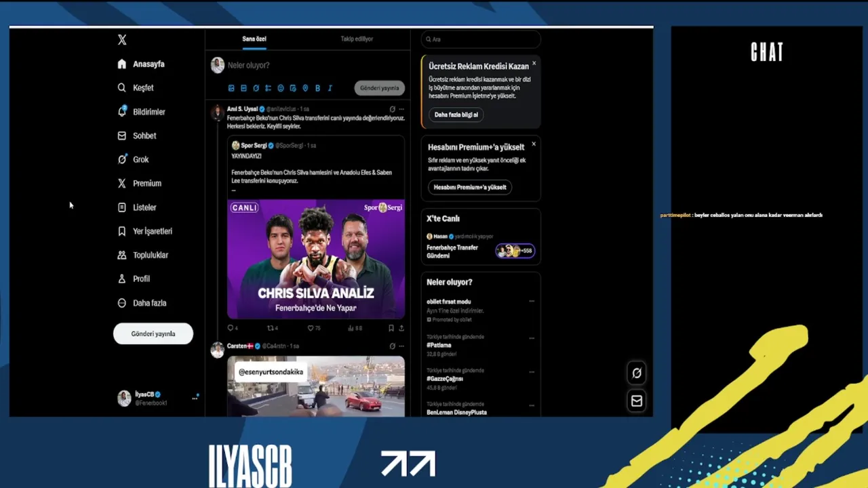Click Hesabını Premium+'a yükselt button

click(470, 187)
